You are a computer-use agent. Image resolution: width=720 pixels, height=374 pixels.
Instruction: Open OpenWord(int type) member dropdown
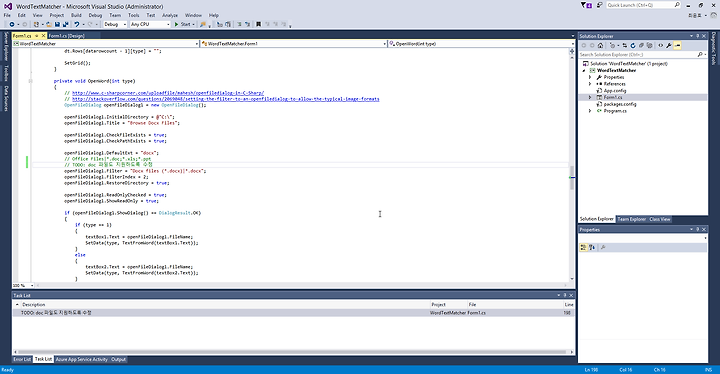pos(482,44)
